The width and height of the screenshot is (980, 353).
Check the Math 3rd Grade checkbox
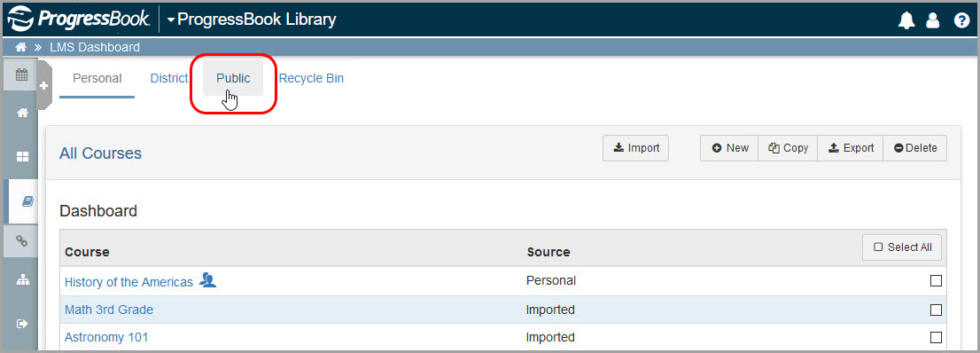(936, 310)
